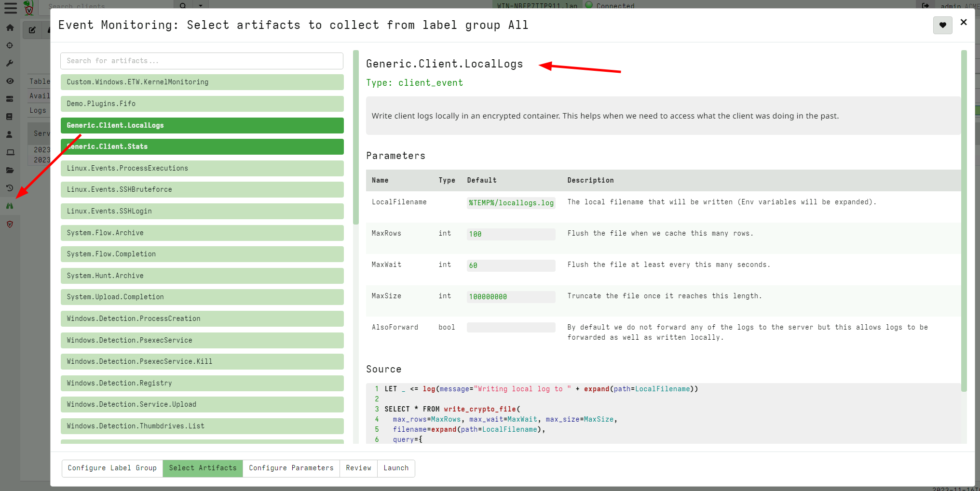Click the logout icon in top-right corner
Image resolution: width=980 pixels, height=491 pixels.
[x=926, y=6]
